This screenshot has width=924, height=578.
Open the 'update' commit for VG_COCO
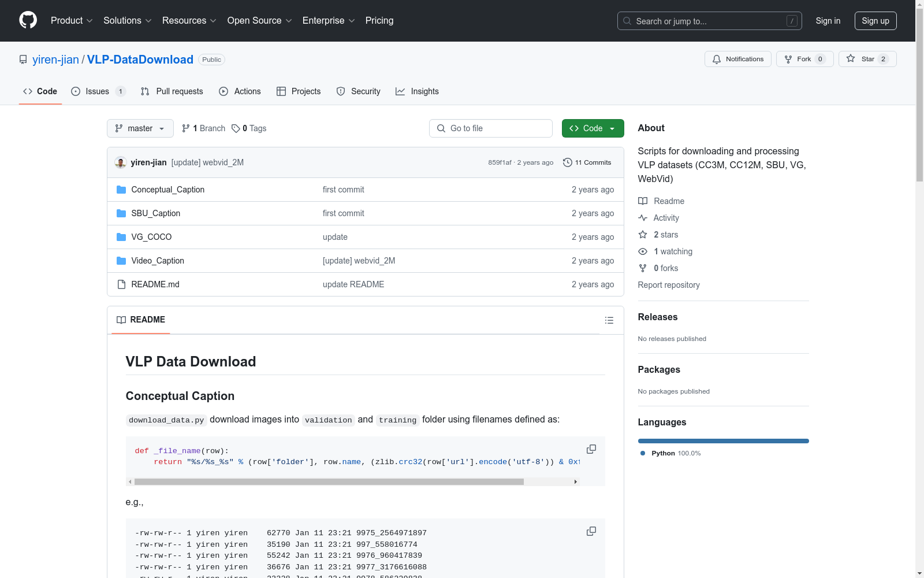coord(335,237)
